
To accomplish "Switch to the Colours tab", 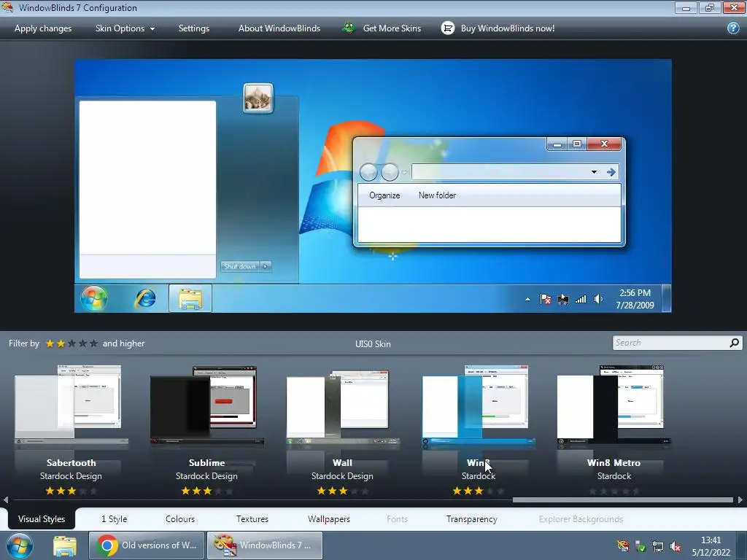I will (x=180, y=519).
